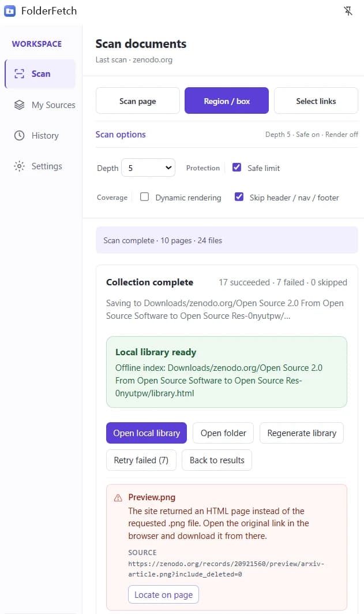
Task: Switch to Scan page mode
Action: click(138, 101)
